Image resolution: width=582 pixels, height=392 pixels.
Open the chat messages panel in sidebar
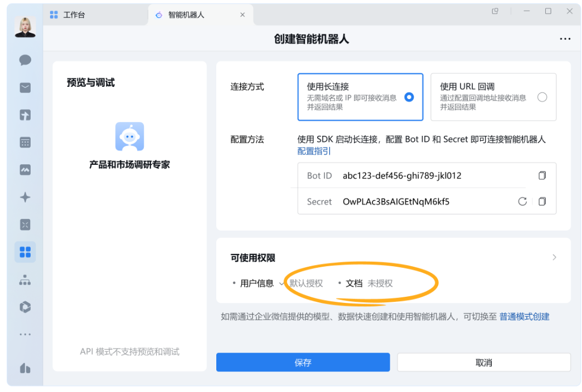click(x=25, y=60)
